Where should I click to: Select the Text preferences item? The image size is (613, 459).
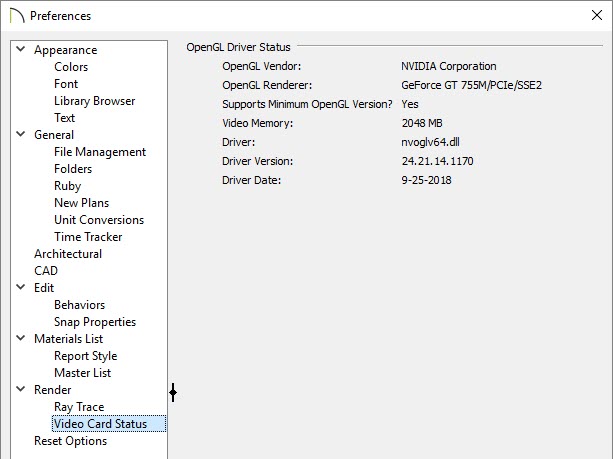coord(65,118)
